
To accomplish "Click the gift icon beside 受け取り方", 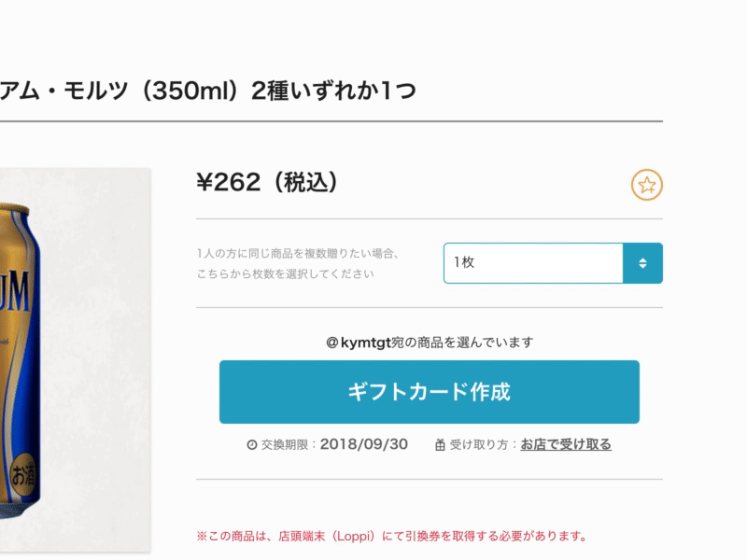I will 441,445.
